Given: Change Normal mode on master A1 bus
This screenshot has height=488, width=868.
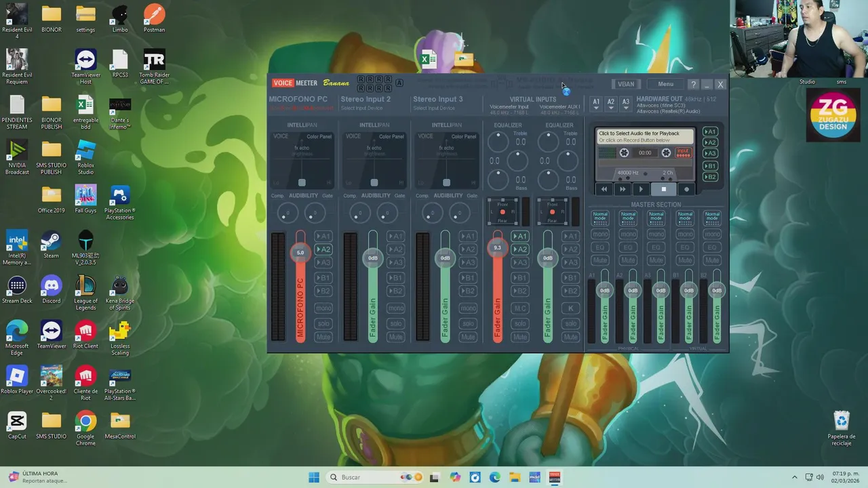Looking at the screenshot, I should pyautogui.click(x=600, y=217).
